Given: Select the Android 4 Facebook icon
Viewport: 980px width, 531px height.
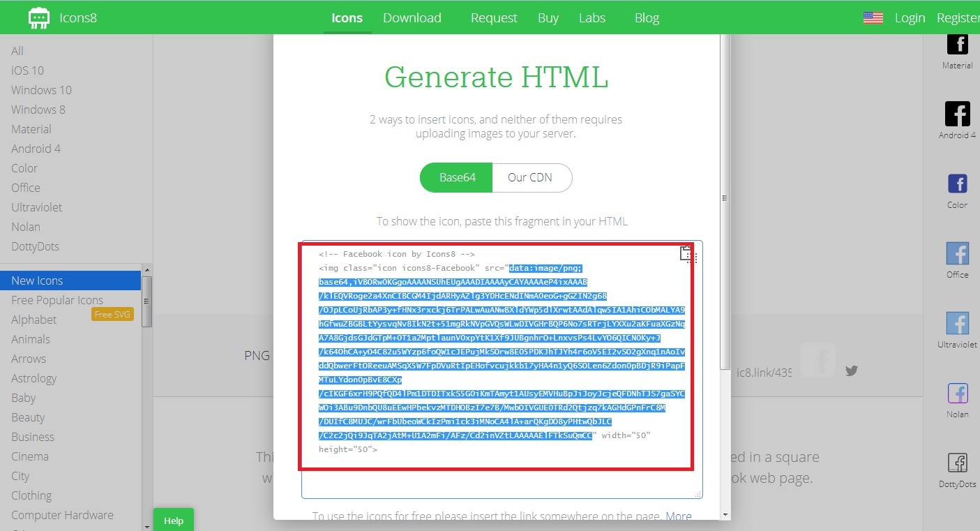Looking at the screenshot, I should point(957,113).
